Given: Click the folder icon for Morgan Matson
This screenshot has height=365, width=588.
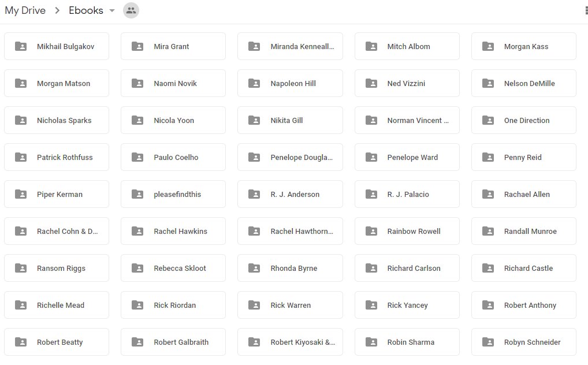Looking at the screenshot, I should (x=21, y=83).
